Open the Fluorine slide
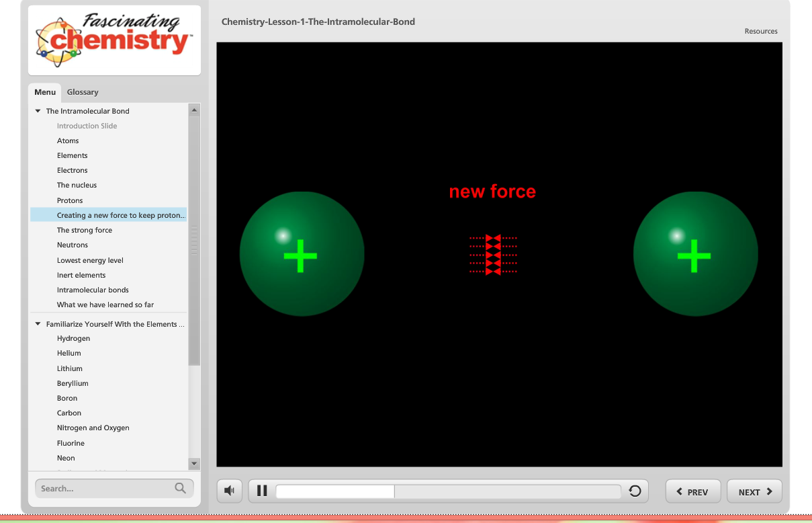Viewport: 812px width, 523px height. pos(71,443)
